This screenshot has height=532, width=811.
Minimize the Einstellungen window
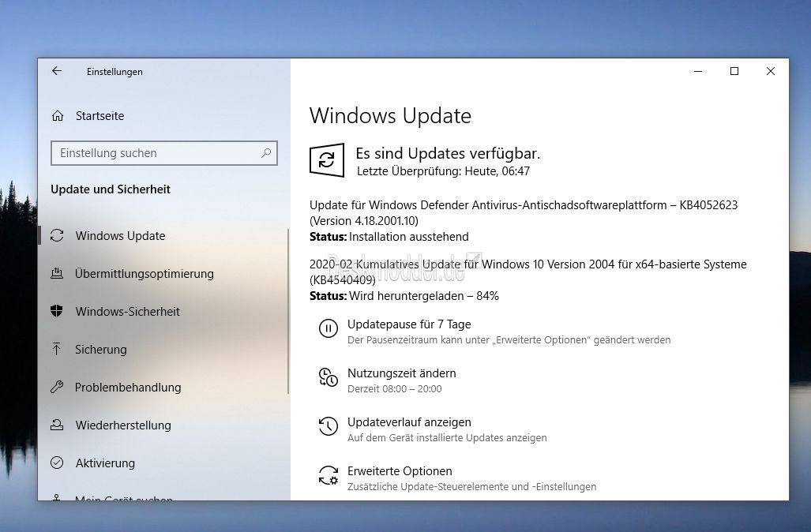pyautogui.click(x=698, y=71)
